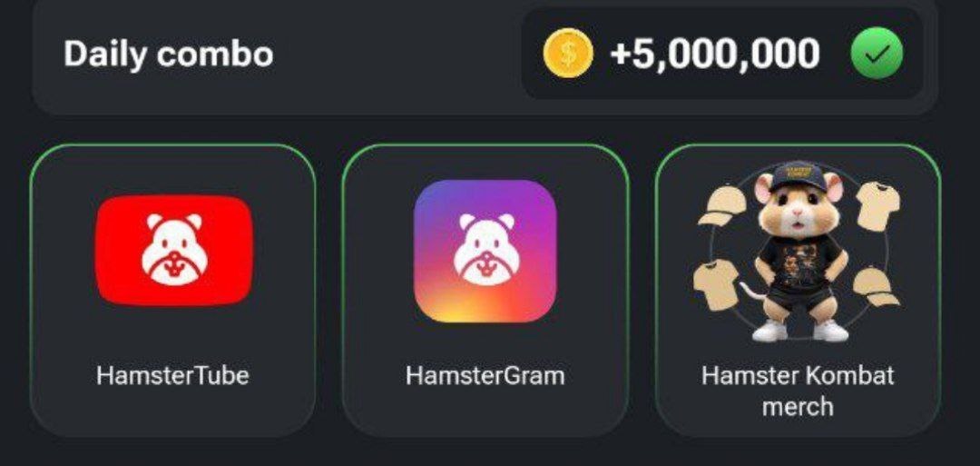This screenshot has width=980, height=466.
Task: Click the mascot's black printed t-shirt
Action: coord(801,260)
